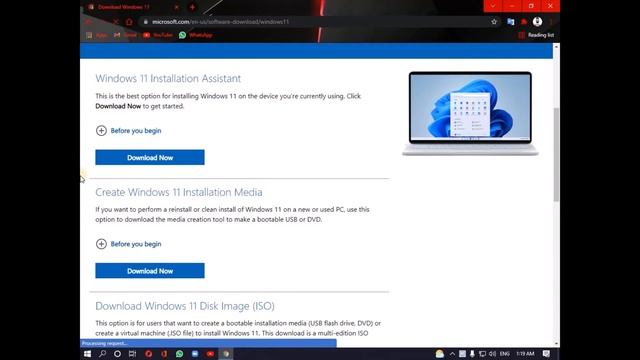
Task: Open the translate extension icon in toolbar
Action: [x=511, y=22]
